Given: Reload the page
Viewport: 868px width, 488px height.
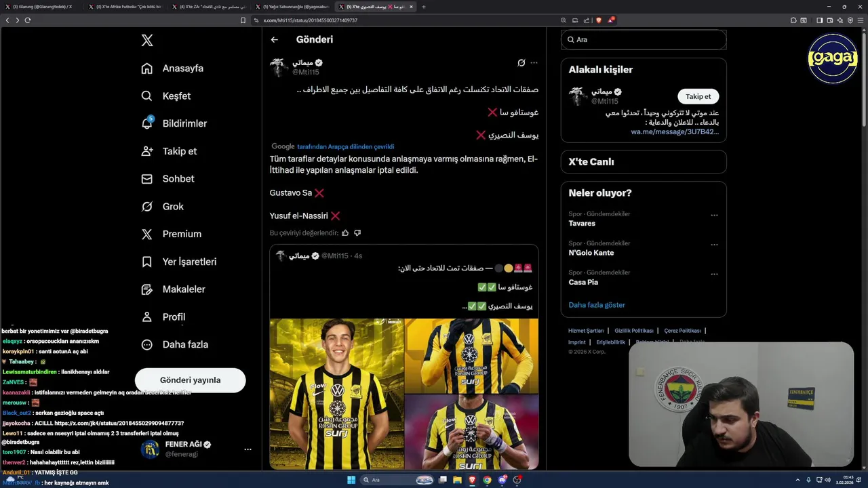Looking at the screenshot, I should click(x=28, y=20).
